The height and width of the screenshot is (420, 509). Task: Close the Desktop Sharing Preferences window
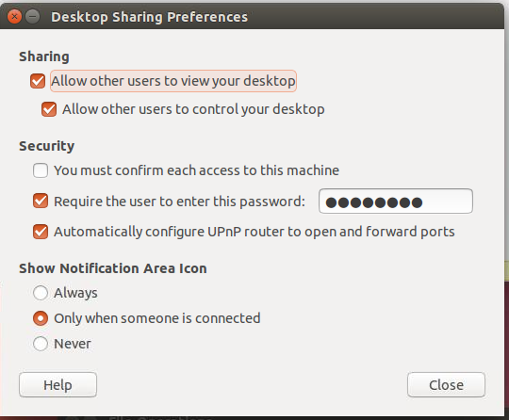(14, 17)
